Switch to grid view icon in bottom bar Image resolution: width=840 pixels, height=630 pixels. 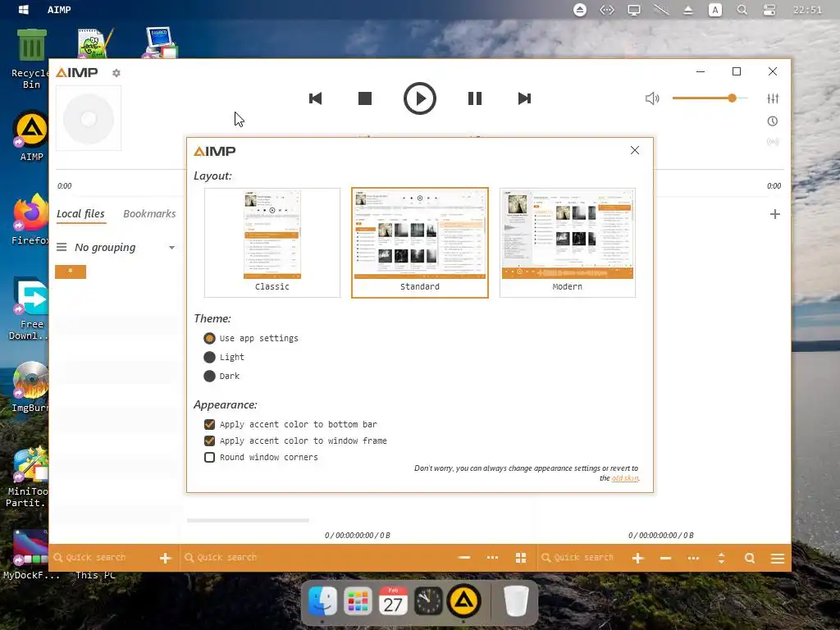[x=521, y=558]
